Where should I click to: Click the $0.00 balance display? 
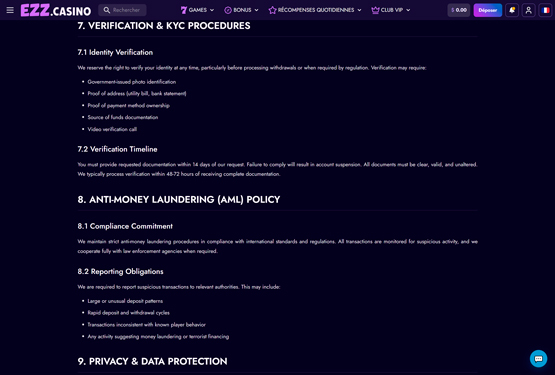click(459, 10)
